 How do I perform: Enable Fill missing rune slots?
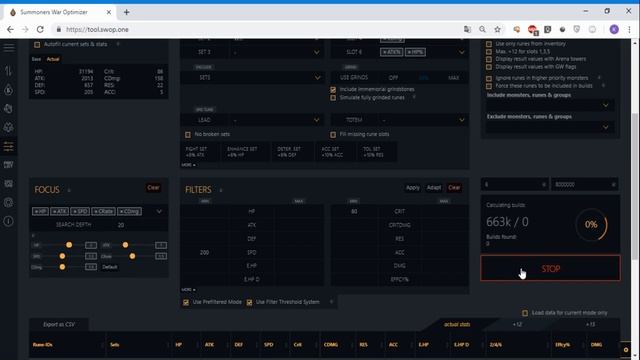click(333, 134)
